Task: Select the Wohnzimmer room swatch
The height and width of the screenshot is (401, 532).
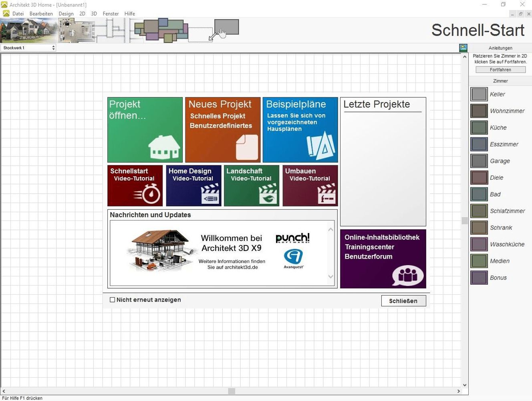Action: point(479,111)
